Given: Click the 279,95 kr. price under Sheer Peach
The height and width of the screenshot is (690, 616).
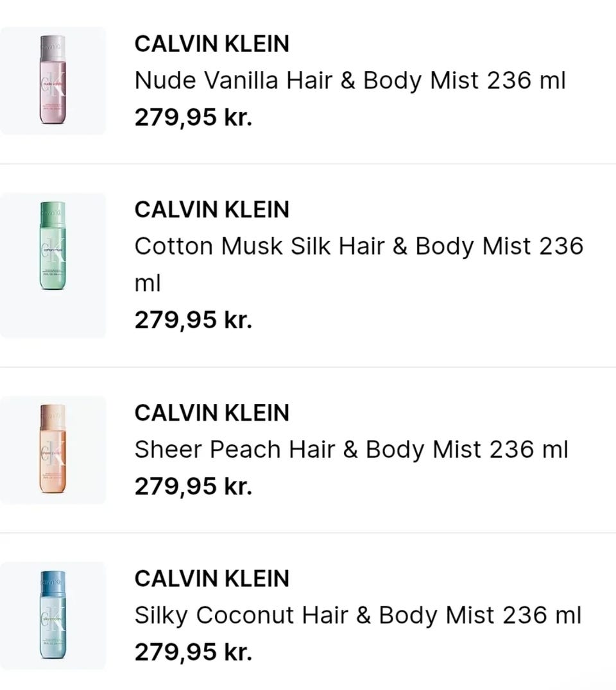Looking at the screenshot, I should click(x=193, y=486).
